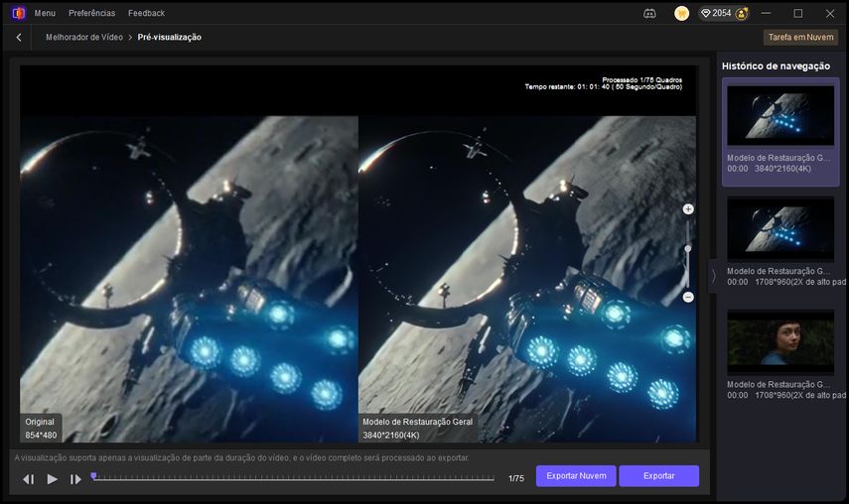This screenshot has width=849, height=504.
Task: Select the first 4K history thumbnail
Action: pyautogui.click(x=780, y=115)
